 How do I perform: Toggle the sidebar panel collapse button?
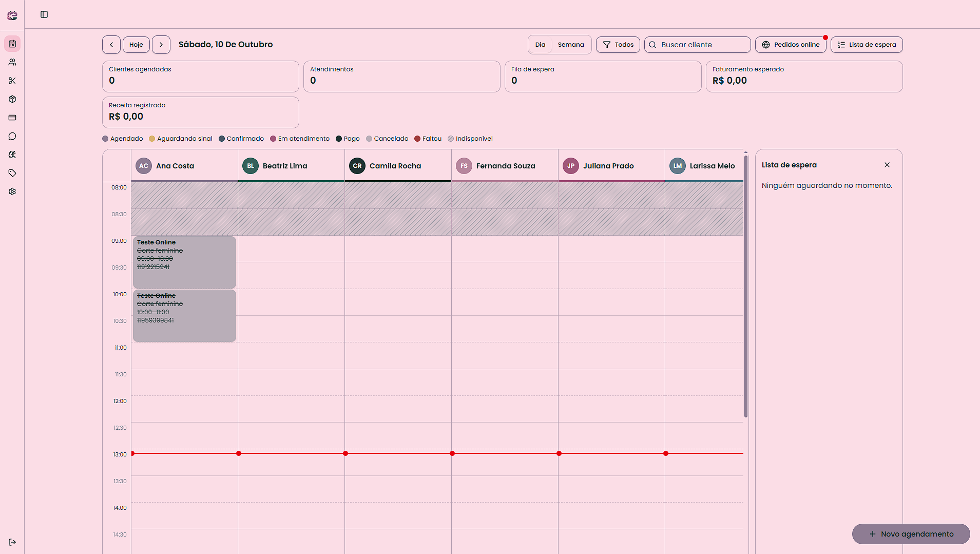pos(44,14)
